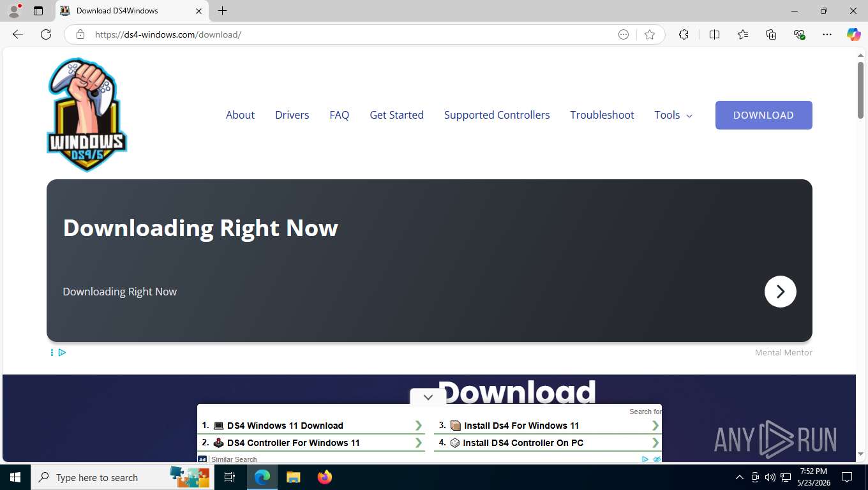Open the Favorites list icon
The image size is (868, 490).
tap(743, 34)
